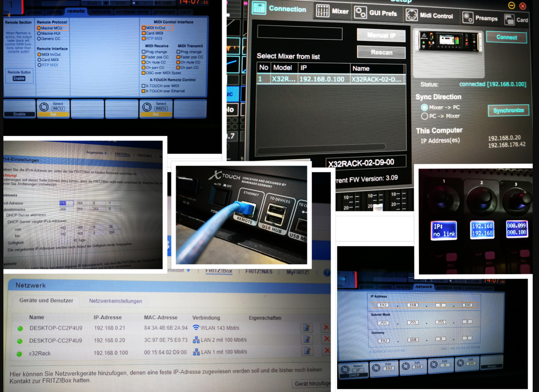Screen dimensions: 539x392
Task: Edit the 192.168.0.20 device entry in FRITZ!Box
Action: click(x=307, y=339)
